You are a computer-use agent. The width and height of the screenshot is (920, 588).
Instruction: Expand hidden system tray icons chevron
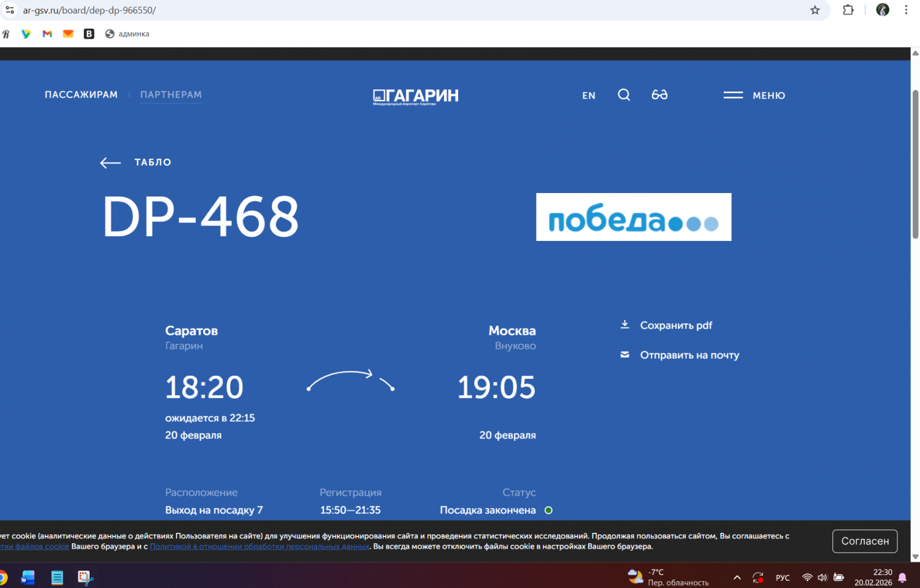737,578
